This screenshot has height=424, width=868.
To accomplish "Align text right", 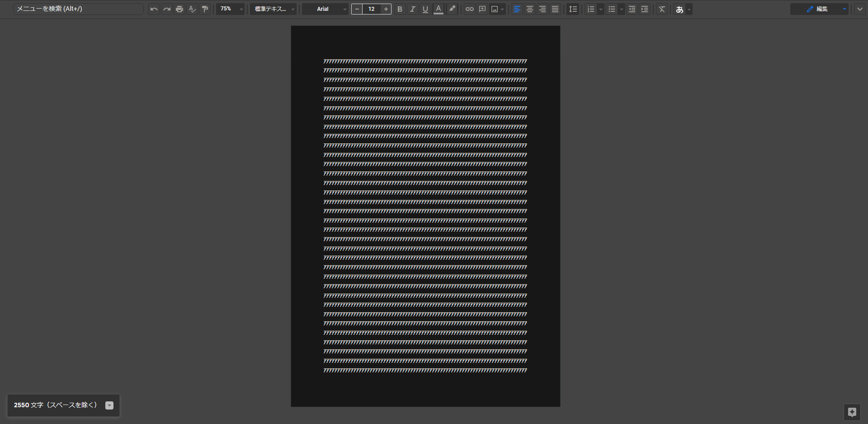I will (542, 9).
